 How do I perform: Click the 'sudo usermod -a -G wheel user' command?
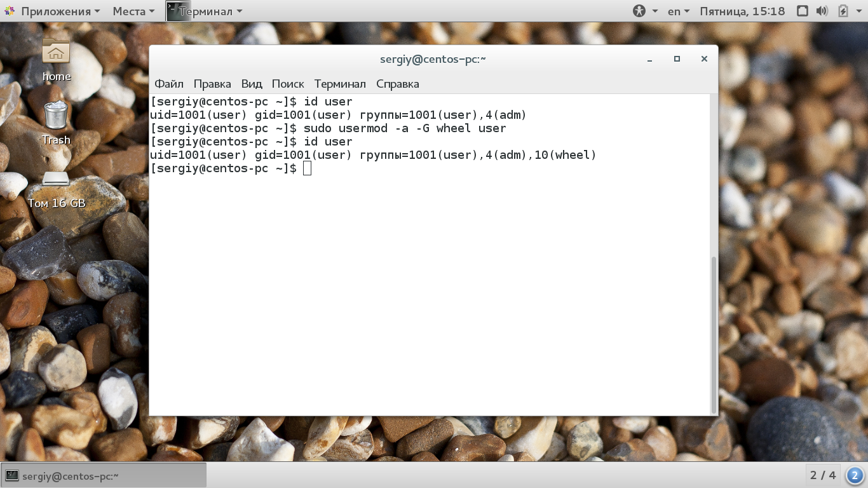405,128
